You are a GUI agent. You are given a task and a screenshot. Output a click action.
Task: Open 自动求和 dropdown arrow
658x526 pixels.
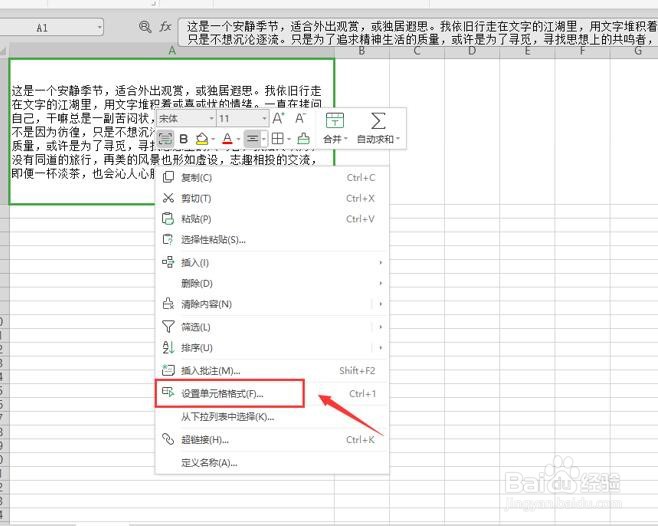pos(398,139)
